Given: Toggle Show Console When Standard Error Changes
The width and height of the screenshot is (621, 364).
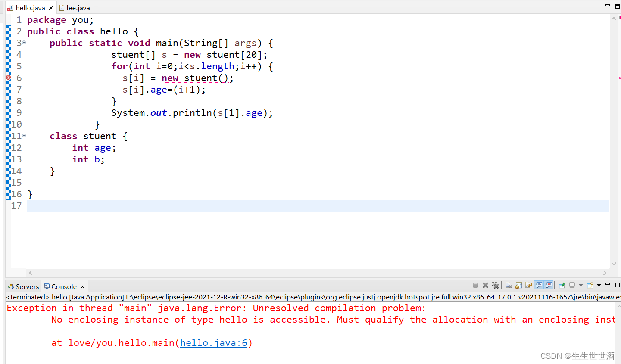Looking at the screenshot, I should tap(548, 285).
